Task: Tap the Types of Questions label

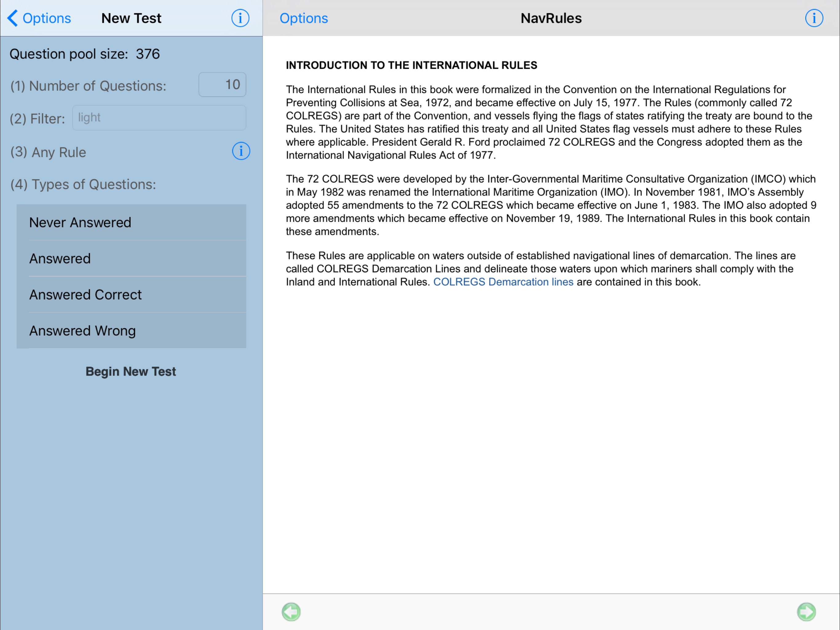Action: pos(83,184)
